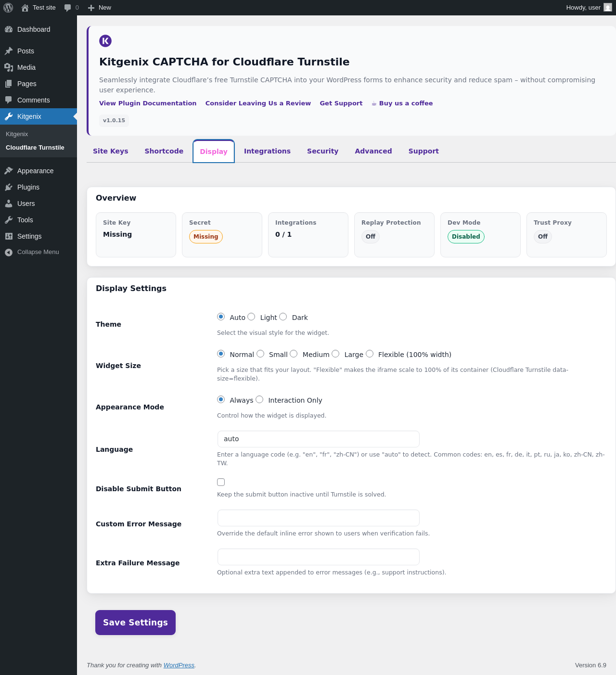This screenshot has height=675, width=616.
Task: Choose Large widget size
Action: [335, 354]
